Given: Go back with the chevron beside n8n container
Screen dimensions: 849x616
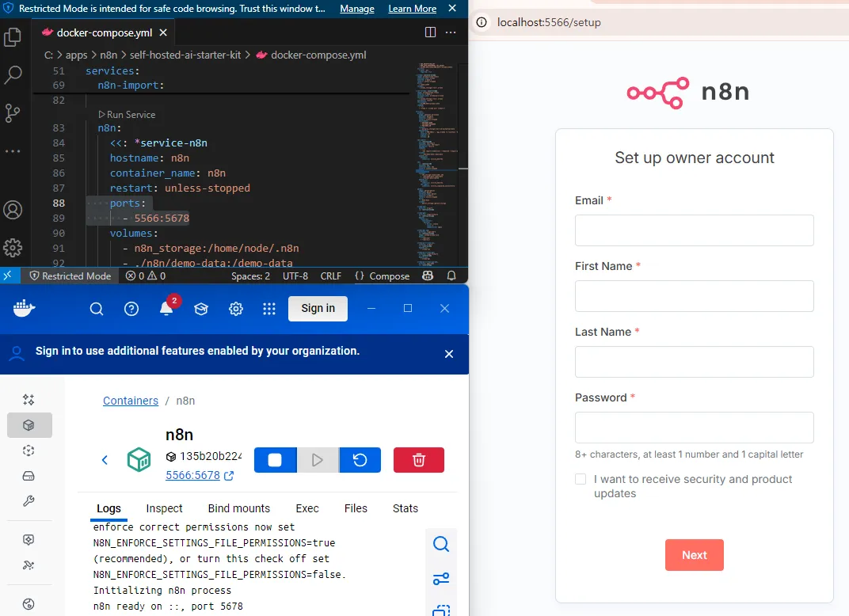Looking at the screenshot, I should 105,460.
